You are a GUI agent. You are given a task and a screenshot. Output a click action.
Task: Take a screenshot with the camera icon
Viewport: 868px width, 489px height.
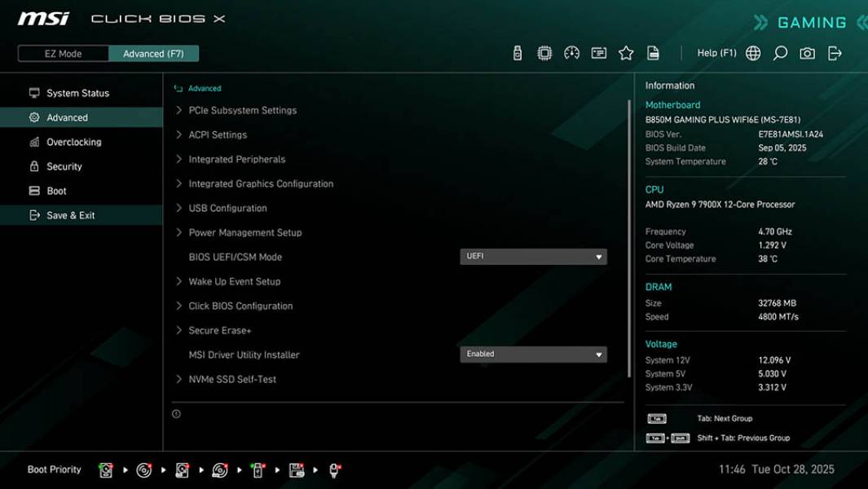coord(807,52)
